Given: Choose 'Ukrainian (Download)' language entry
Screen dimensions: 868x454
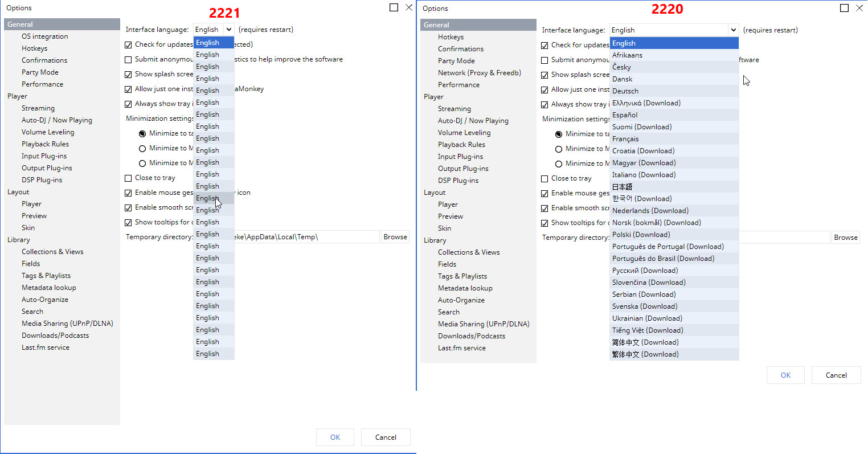Looking at the screenshot, I should [x=647, y=318].
